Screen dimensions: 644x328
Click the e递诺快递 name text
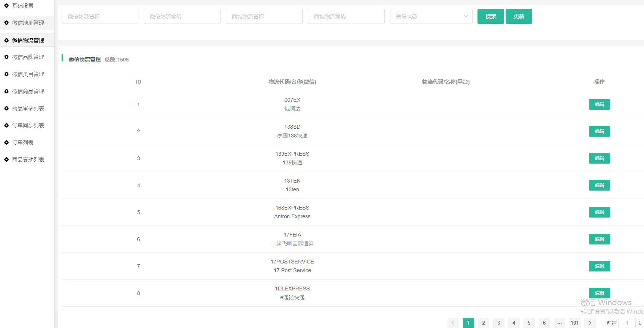[292, 297]
